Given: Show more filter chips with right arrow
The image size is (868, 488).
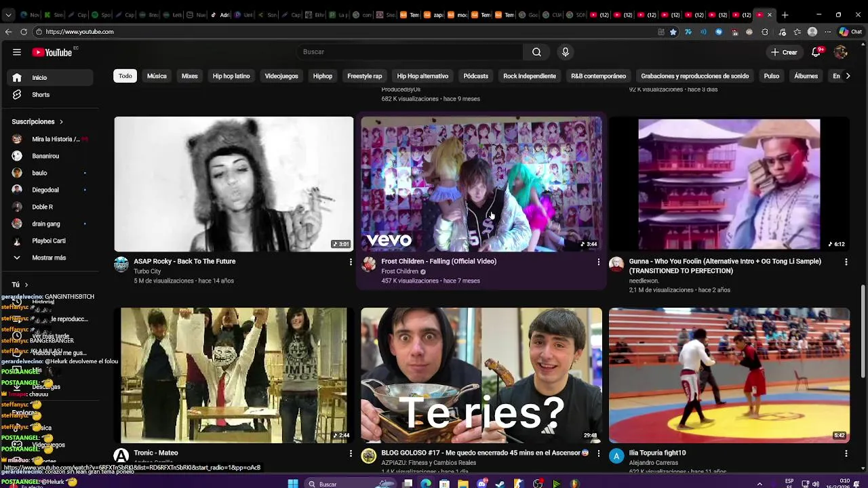Looking at the screenshot, I should 848,76.
